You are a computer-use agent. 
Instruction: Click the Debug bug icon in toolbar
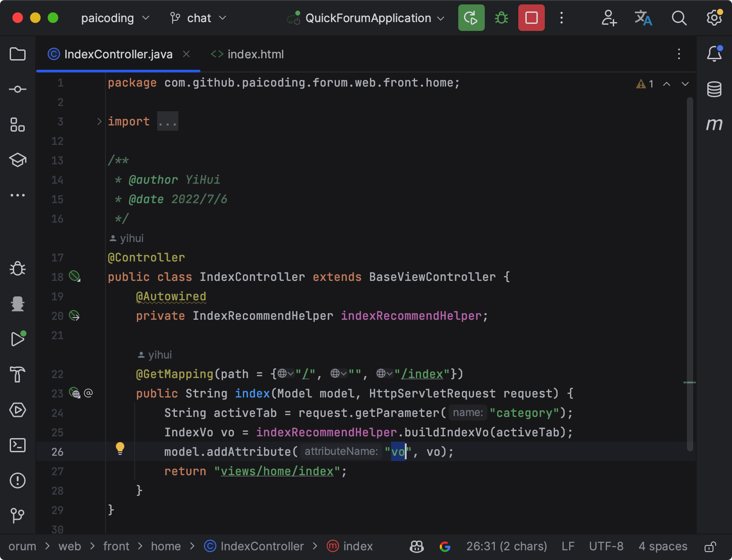point(501,18)
